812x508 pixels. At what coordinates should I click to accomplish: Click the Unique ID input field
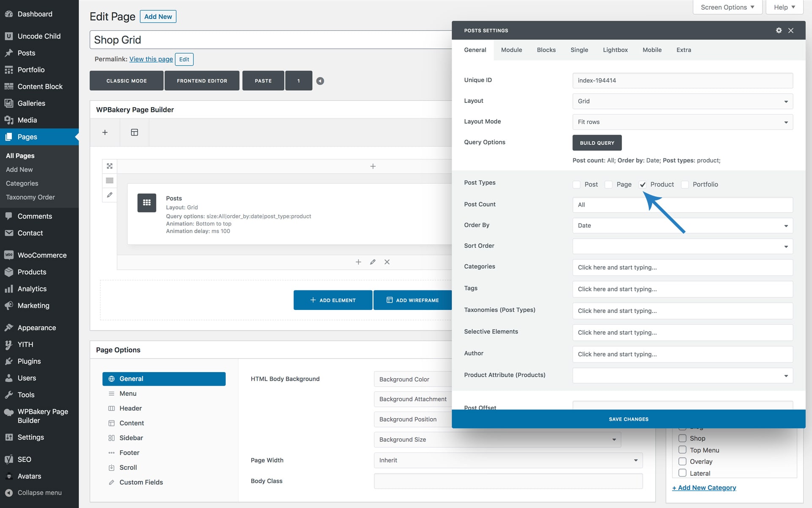pyautogui.click(x=682, y=80)
